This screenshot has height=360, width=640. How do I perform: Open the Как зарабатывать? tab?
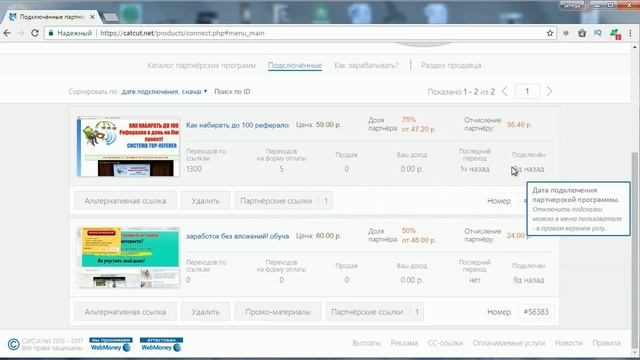coord(366,65)
